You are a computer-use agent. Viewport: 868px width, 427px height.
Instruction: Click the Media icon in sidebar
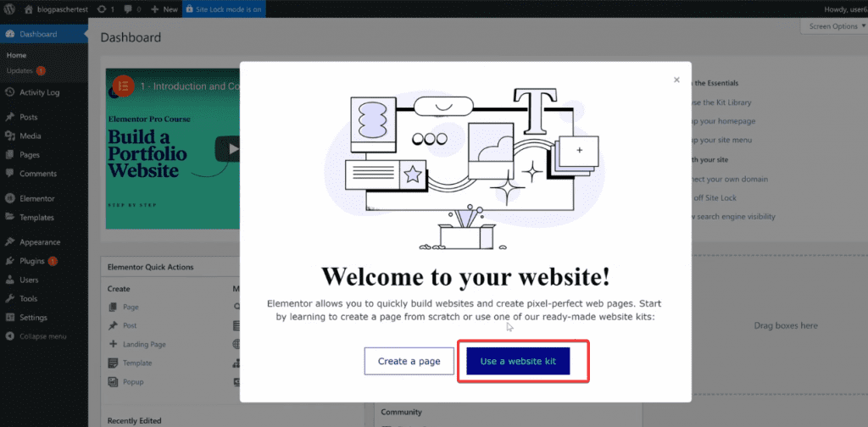(x=9, y=136)
